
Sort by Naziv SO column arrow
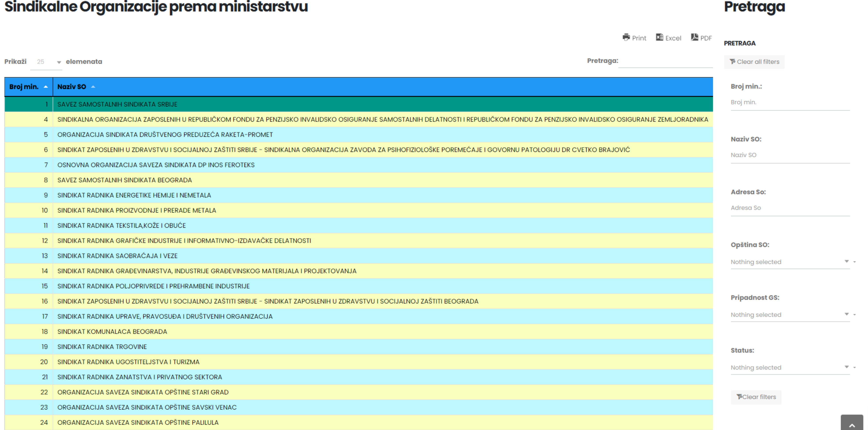pyautogui.click(x=93, y=87)
